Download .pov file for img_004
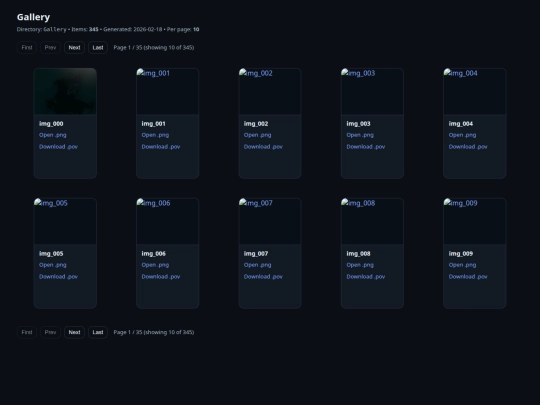The image size is (540, 405). tap(468, 147)
